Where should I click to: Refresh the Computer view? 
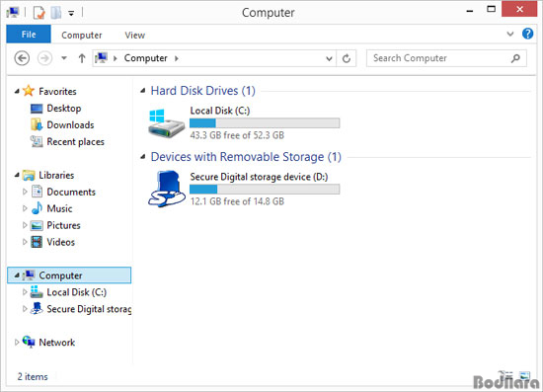pyautogui.click(x=347, y=58)
